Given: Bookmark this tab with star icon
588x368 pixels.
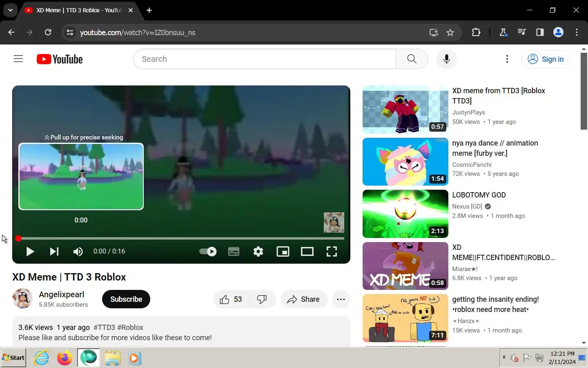Looking at the screenshot, I should click(x=450, y=32).
